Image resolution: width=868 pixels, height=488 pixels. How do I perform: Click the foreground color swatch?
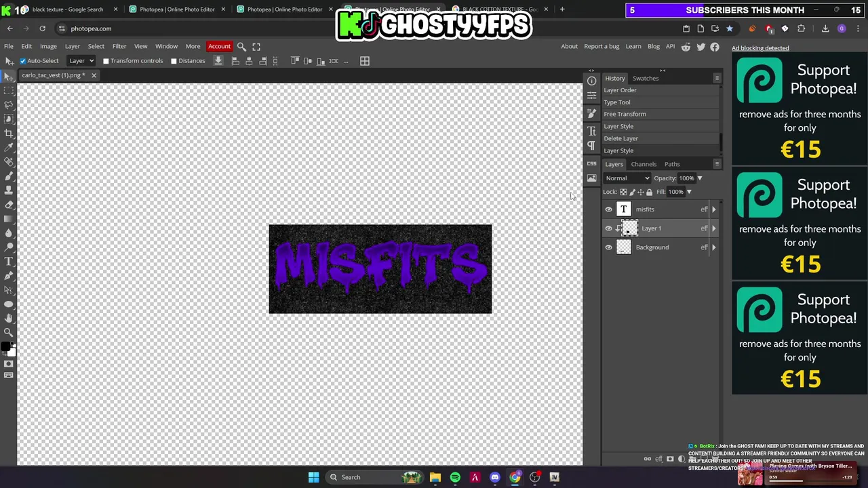pos(6,348)
